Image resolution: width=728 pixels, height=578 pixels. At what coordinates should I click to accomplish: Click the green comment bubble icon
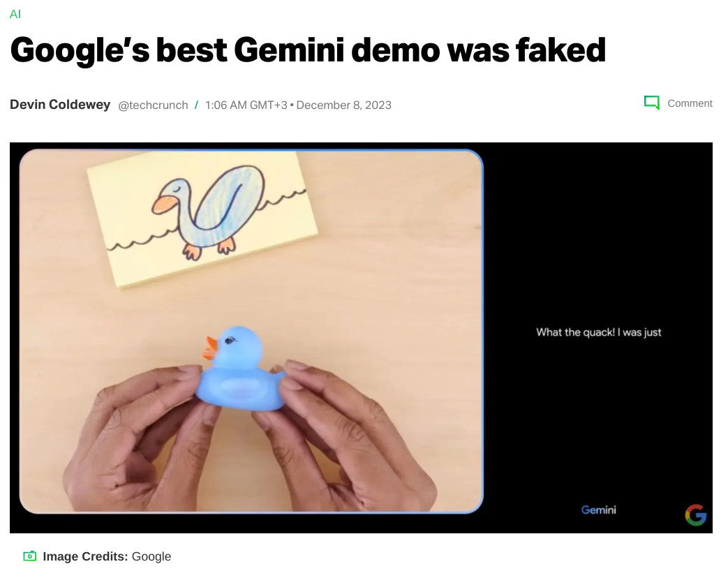pyautogui.click(x=651, y=103)
